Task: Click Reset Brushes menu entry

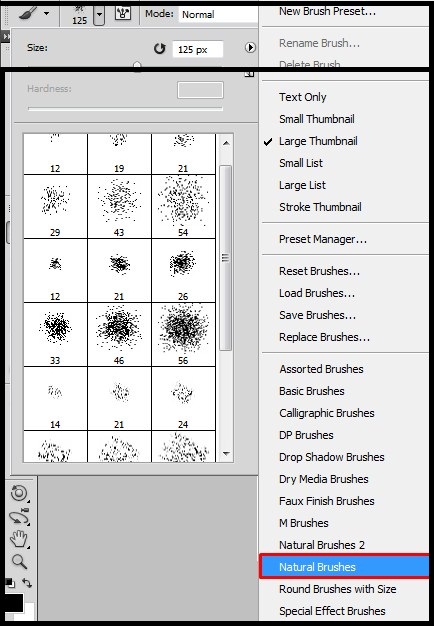Action: click(319, 271)
